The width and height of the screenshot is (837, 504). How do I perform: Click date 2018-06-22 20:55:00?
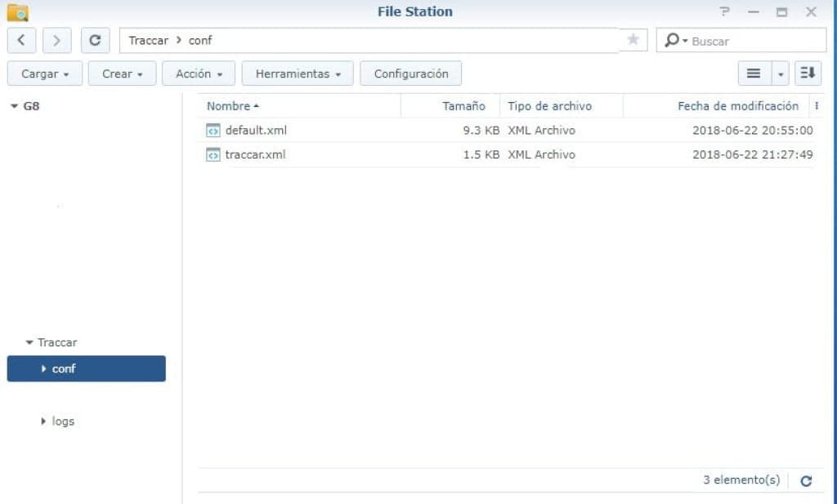tap(753, 130)
